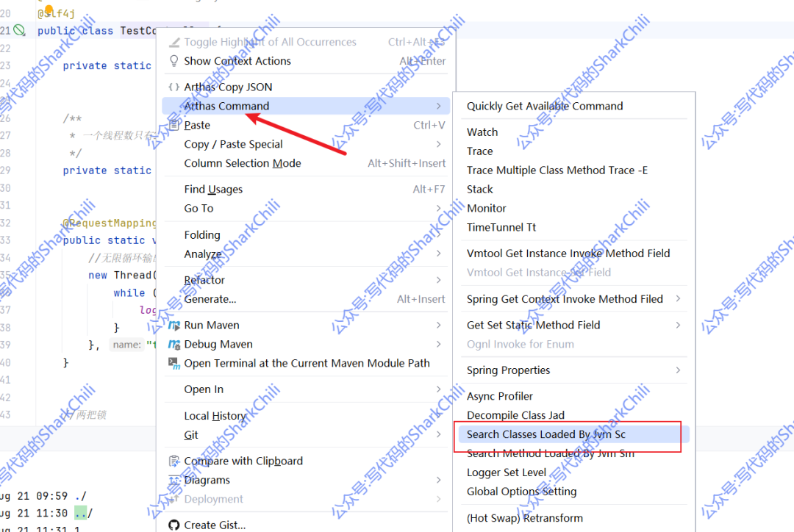794x532 pixels.
Task: Expand the Spring Properties submenu arrow
Action: pos(678,370)
